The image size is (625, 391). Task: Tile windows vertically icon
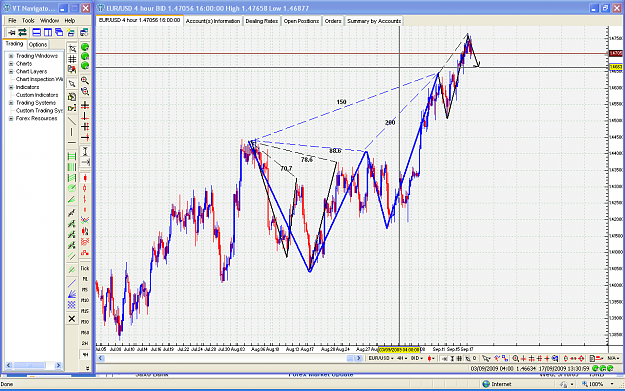point(48,32)
